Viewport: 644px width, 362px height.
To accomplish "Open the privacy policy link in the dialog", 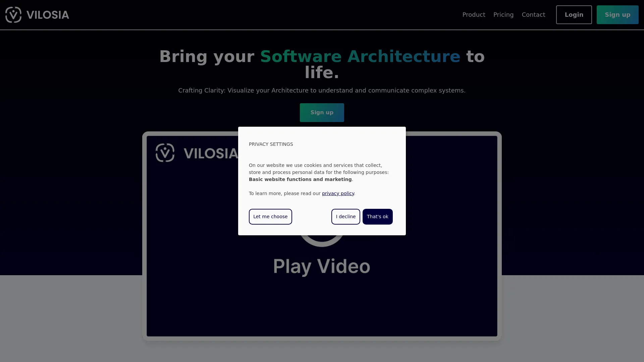I will pos(338,193).
